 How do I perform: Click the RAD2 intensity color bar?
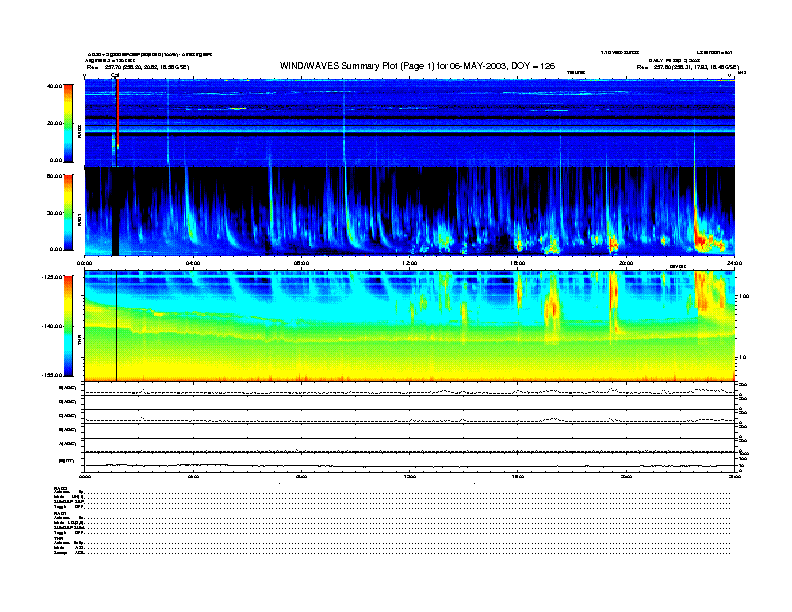68,123
